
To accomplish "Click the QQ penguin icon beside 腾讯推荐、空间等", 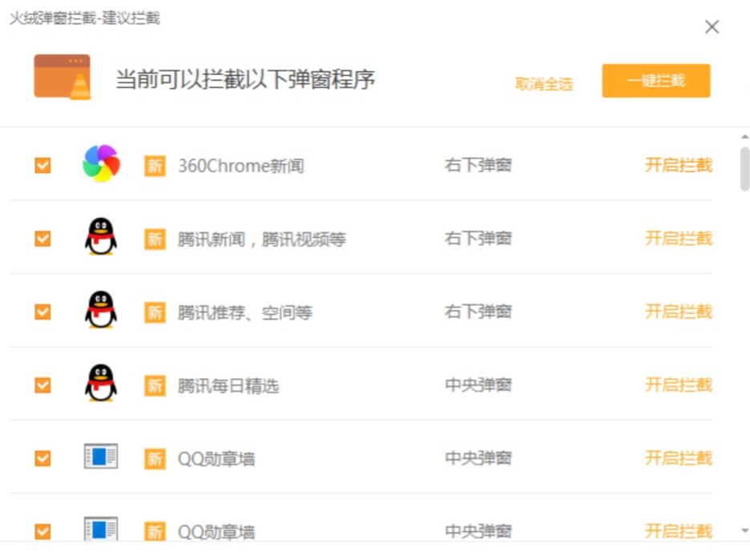I will click(100, 310).
